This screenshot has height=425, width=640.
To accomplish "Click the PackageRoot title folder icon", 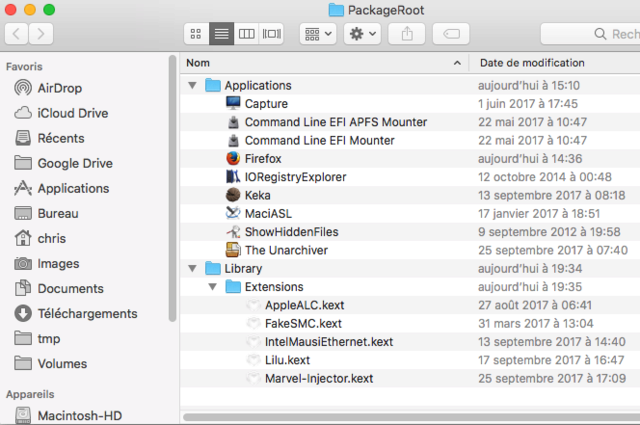I will pos(336,10).
